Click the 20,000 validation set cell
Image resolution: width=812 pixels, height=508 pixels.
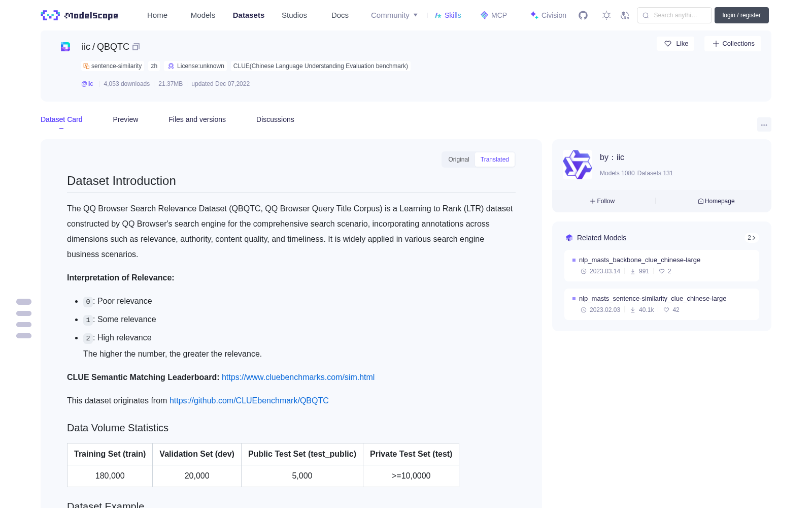pos(197,476)
